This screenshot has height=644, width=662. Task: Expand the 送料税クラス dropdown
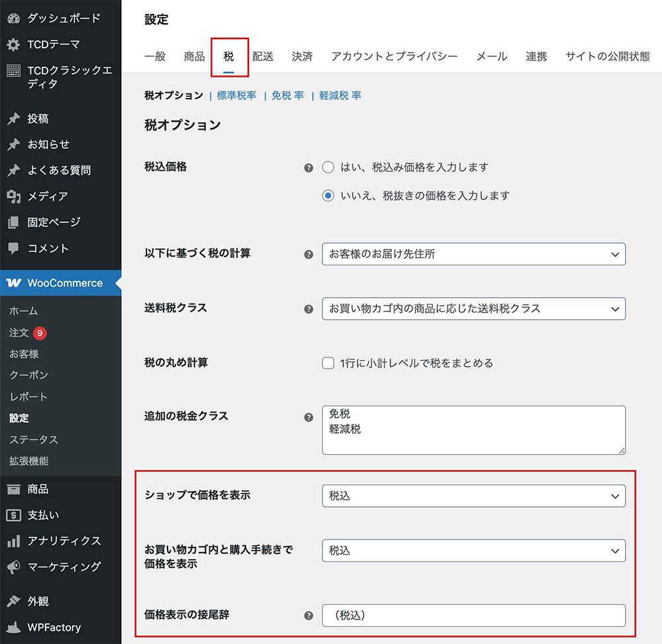(x=473, y=308)
